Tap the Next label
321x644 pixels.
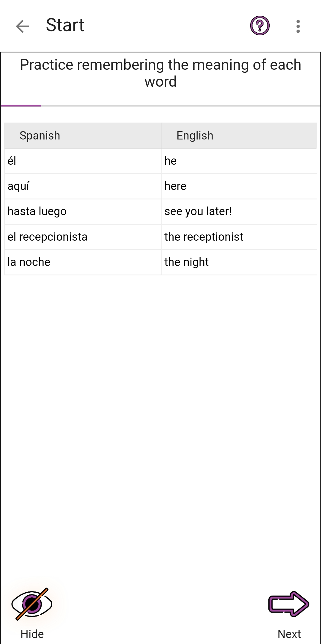(x=289, y=634)
